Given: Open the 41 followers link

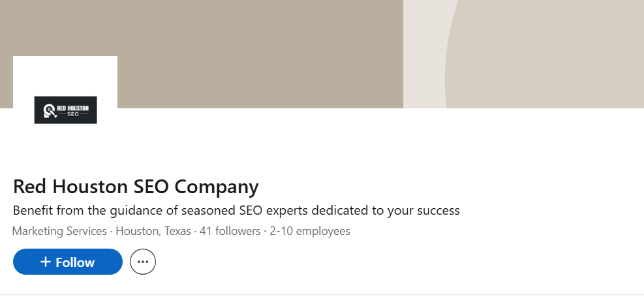Looking at the screenshot, I should [230, 231].
